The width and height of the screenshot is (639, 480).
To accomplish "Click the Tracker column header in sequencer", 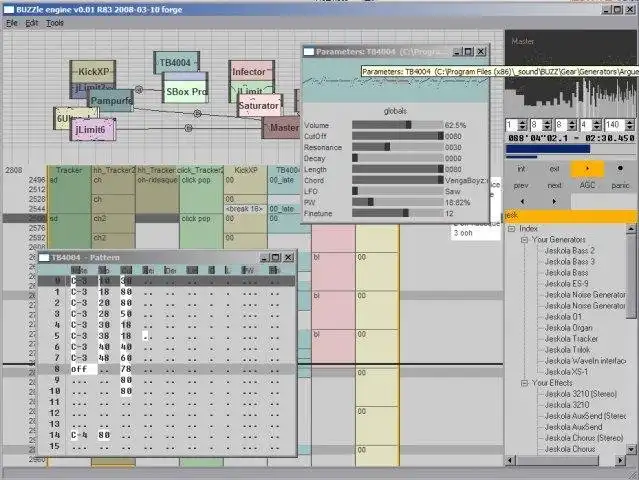I will point(69,170).
